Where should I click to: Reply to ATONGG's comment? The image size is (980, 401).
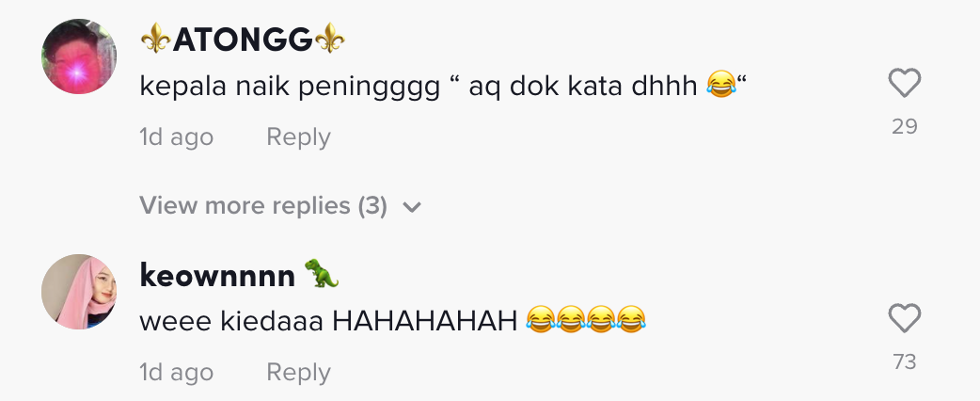(x=298, y=137)
